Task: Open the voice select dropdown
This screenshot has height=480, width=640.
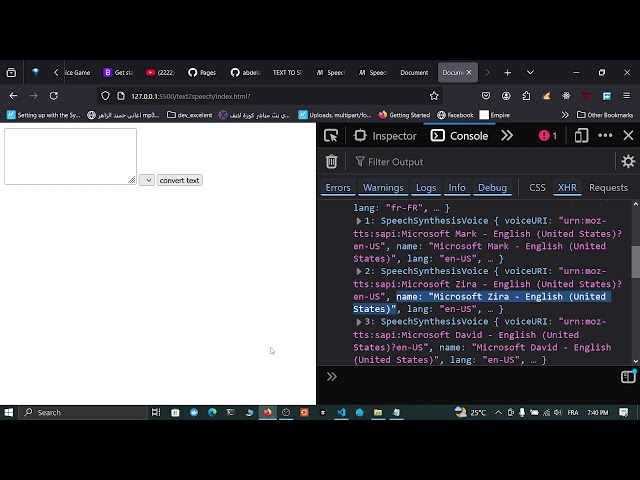Action: tap(147, 180)
